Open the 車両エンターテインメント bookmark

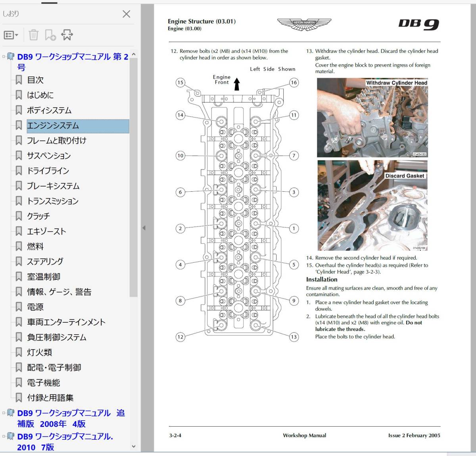[x=66, y=322]
